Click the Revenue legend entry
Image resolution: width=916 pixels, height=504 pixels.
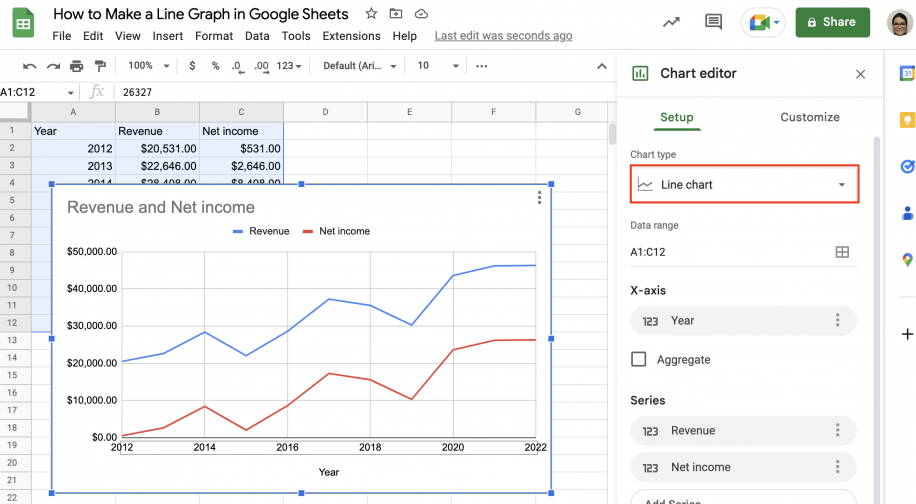pos(261,231)
